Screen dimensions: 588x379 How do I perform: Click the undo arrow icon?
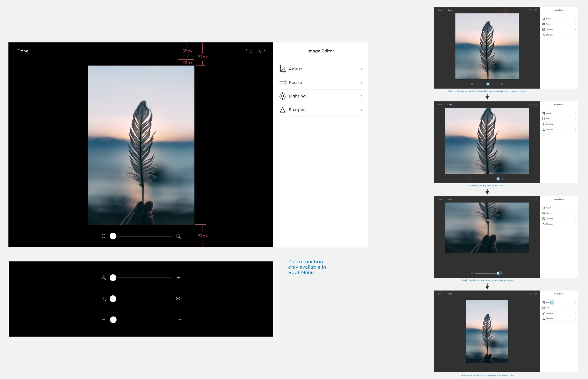coord(248,51)
